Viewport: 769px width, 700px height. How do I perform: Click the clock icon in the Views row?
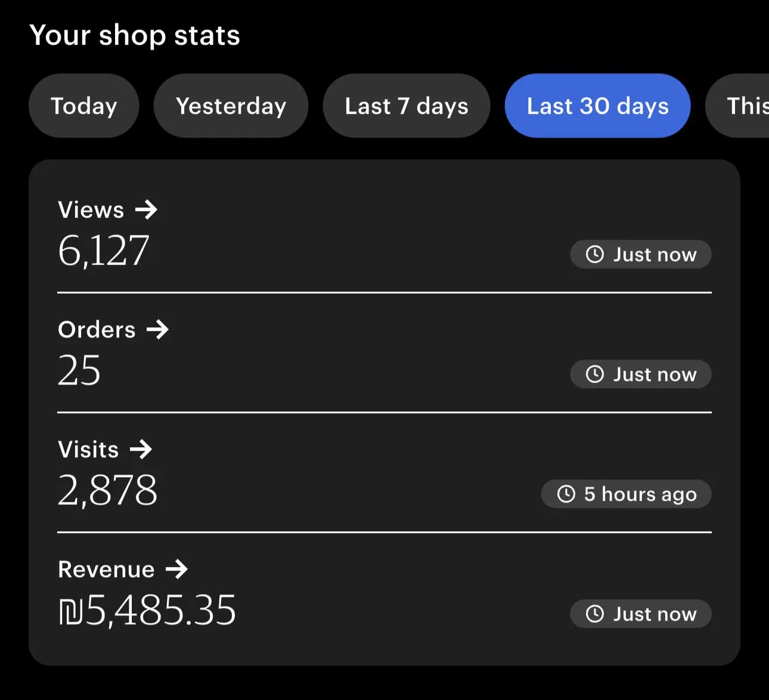(595, 255)
